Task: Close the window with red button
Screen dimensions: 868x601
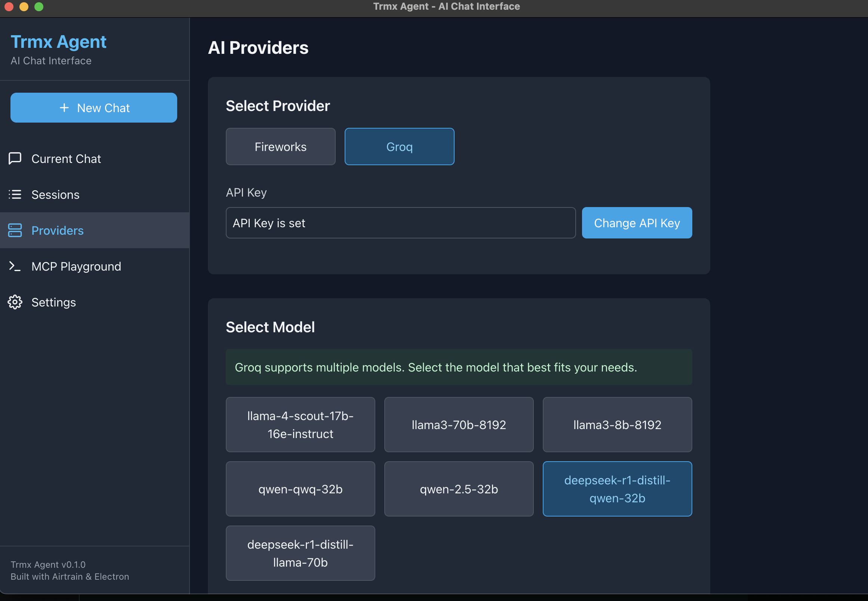Action: (9, 6)
